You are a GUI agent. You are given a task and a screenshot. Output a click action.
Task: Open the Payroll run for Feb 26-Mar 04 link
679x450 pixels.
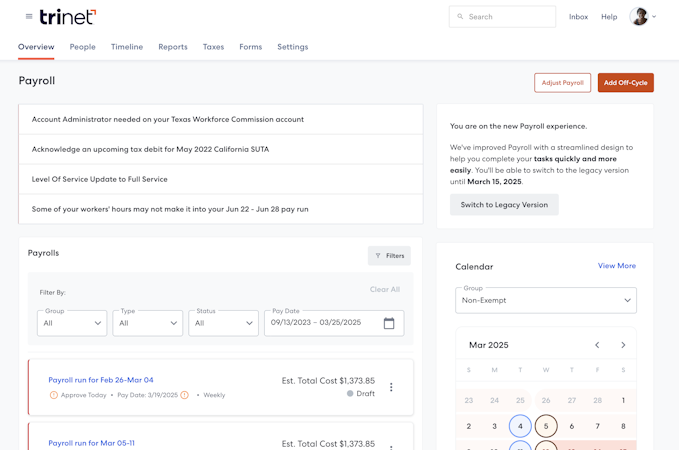click(101, 380)
